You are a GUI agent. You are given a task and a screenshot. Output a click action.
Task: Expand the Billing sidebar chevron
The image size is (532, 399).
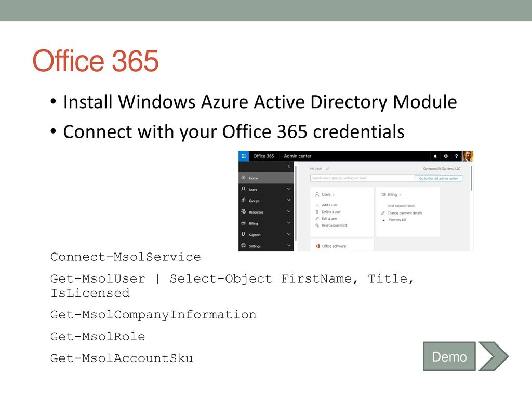289,223
